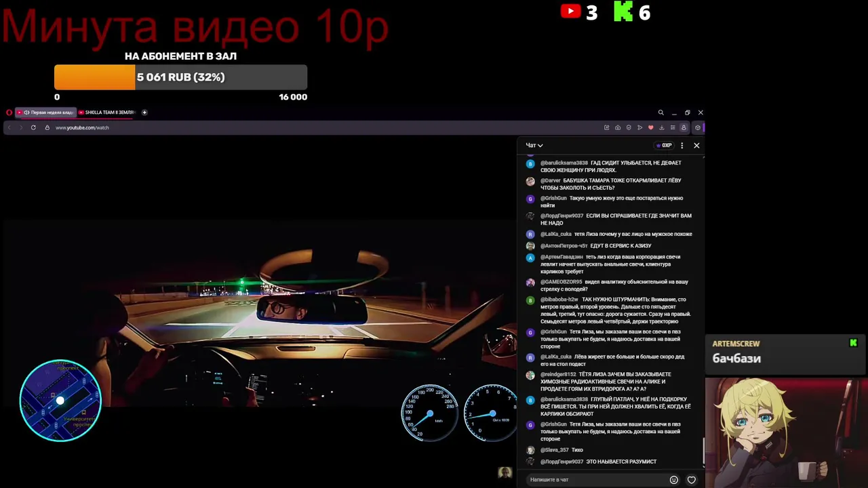Screen dimensions: 868x488
Task: Open the browser downloads icon
Action: point(662,127)
